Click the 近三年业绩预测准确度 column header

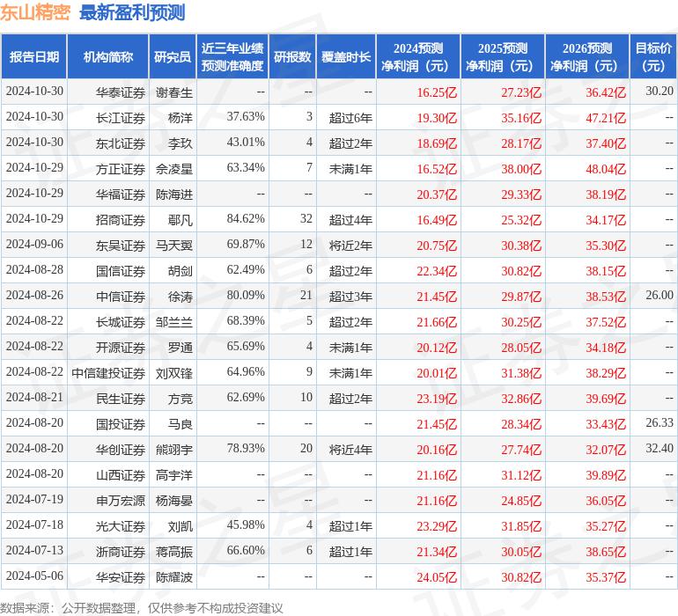click(x=232, y=56)
